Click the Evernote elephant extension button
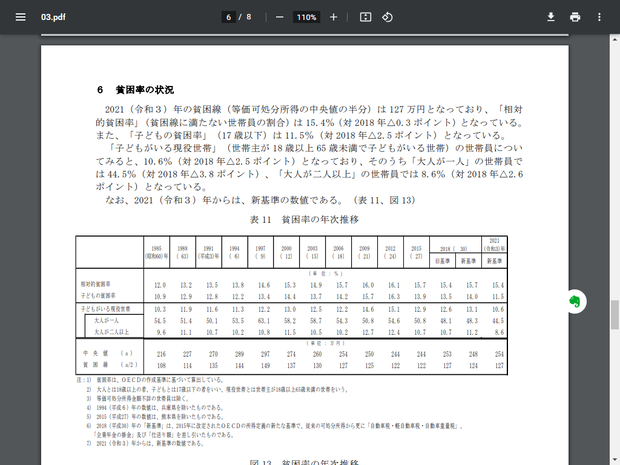The image size is (620, 465). pyautogui.click(x=575, y=302)
